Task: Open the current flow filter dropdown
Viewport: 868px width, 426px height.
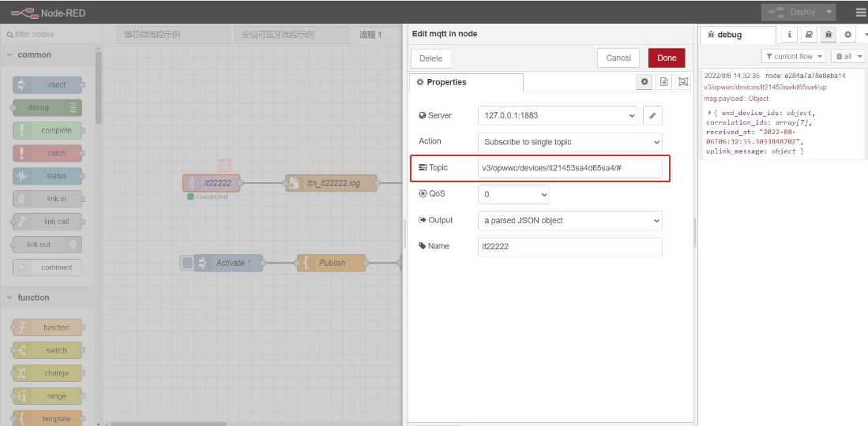Action: pyautogui.click(x=793, y=57)
